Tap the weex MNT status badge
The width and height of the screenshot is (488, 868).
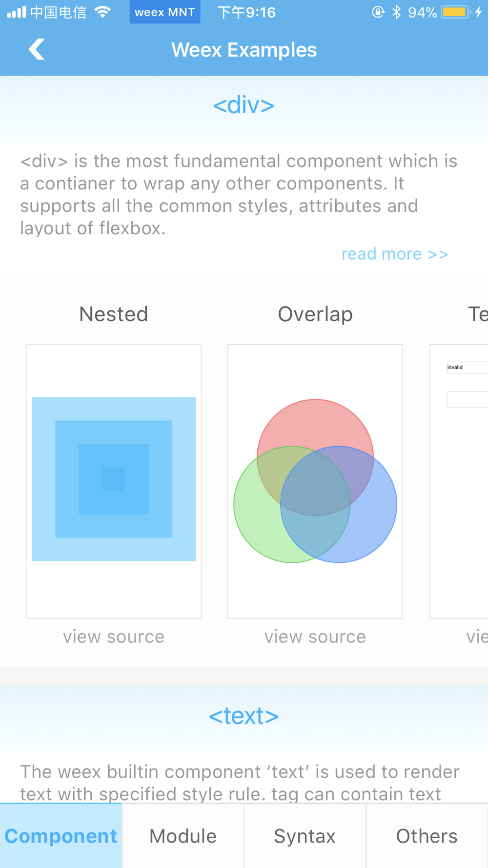165,12
